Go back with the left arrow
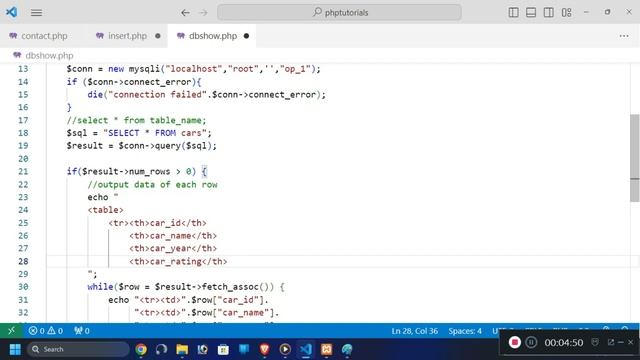The image size is (640, 360). click(x=185, y=13)
